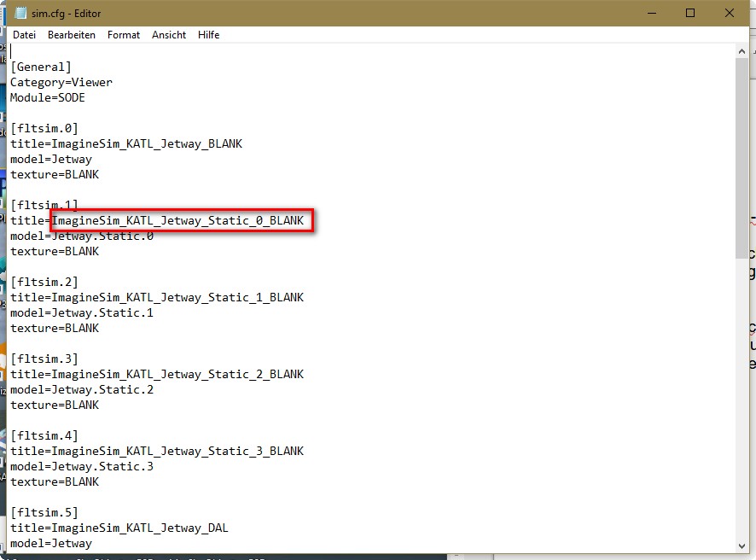
Task: Minimize the sim.cfg Editor window
Action: coord(651,13)
